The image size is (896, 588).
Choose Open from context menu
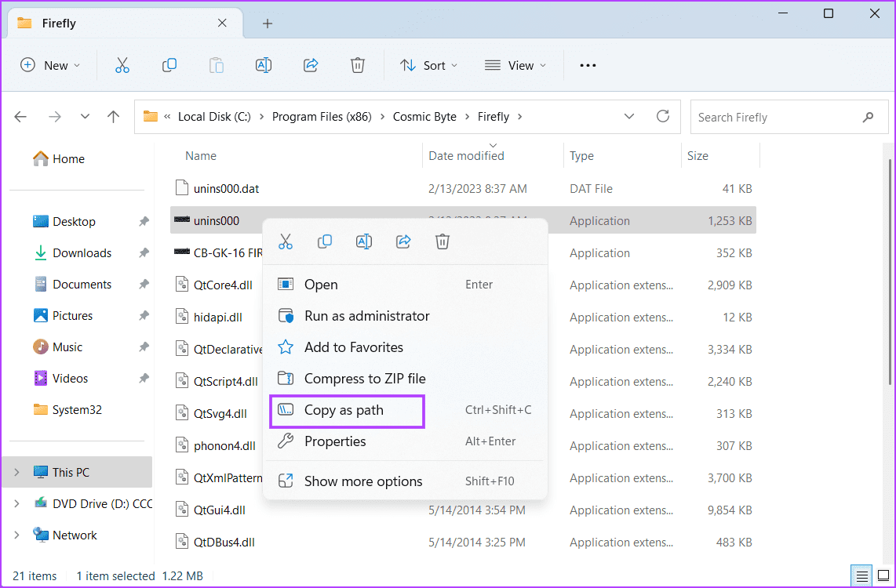click(405, 285)
